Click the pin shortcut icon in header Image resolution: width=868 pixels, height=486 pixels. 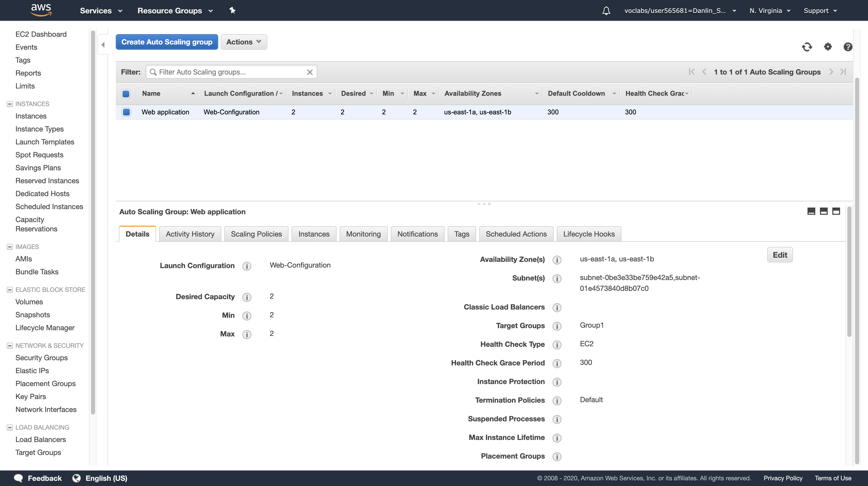[x=232, y=11]
